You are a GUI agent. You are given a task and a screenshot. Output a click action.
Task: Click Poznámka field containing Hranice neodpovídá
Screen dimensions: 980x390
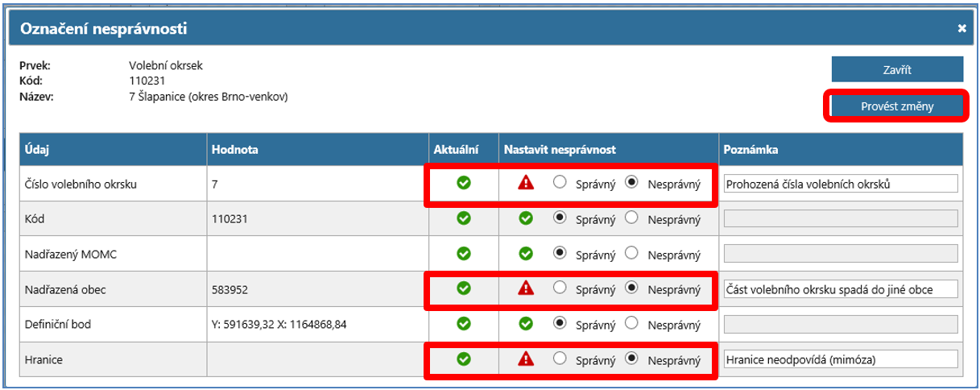pyautogui.click(x=840, y=359)
